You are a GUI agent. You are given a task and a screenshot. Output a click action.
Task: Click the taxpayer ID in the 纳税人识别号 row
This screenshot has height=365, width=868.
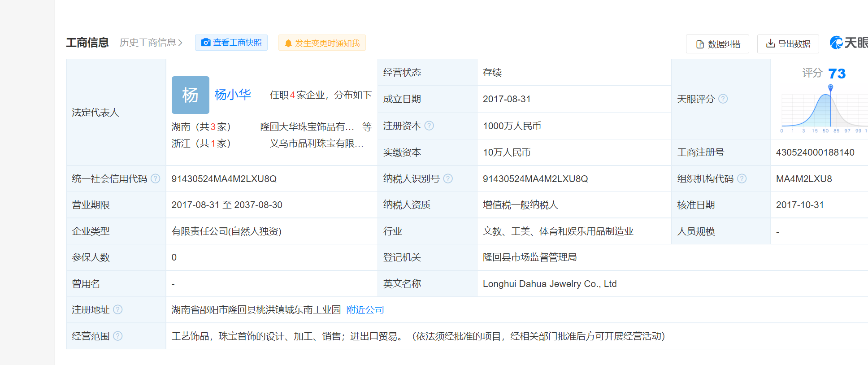coord(535,179)
